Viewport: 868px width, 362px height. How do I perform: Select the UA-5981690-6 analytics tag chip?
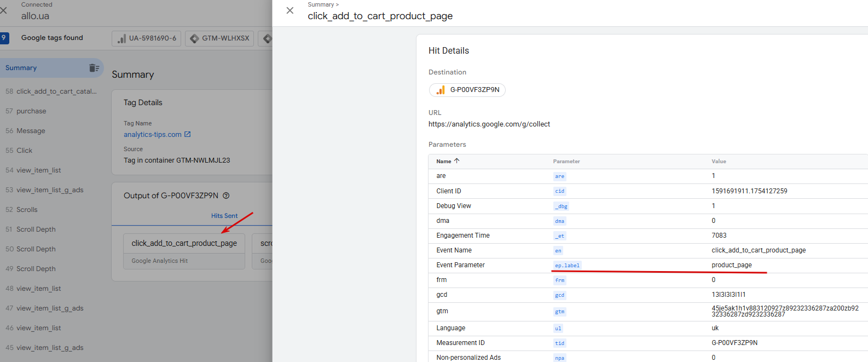[147, 38]
